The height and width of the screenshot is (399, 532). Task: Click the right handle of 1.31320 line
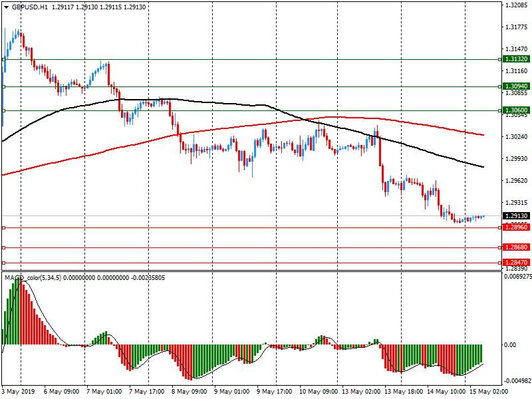(x=500, y=60)
